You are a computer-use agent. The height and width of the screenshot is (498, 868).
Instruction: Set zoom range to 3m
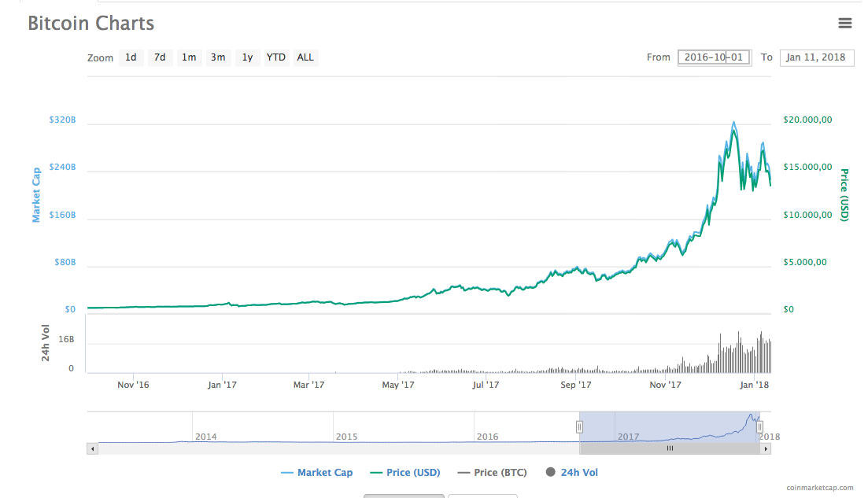click(218, 57)
